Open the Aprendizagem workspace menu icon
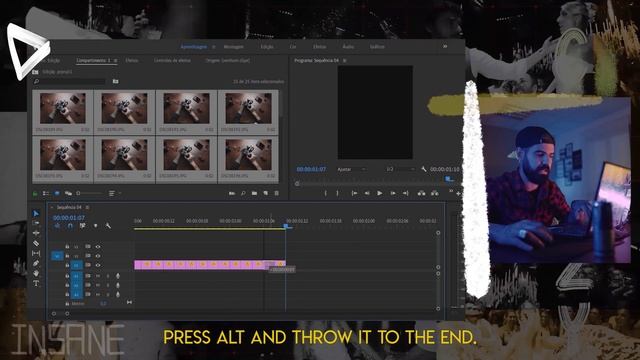The height and width of the screenshot is (360, 640). click(213, 47)
